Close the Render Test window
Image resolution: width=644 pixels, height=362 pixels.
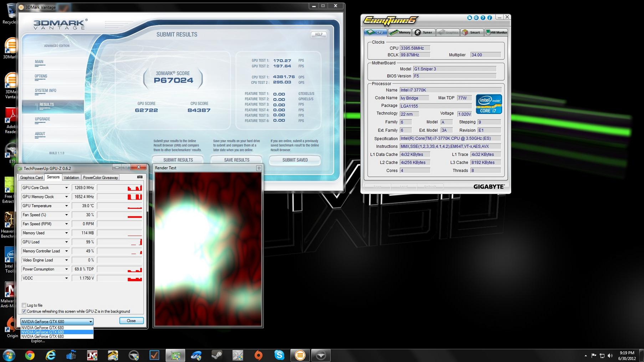pos(259,168)
